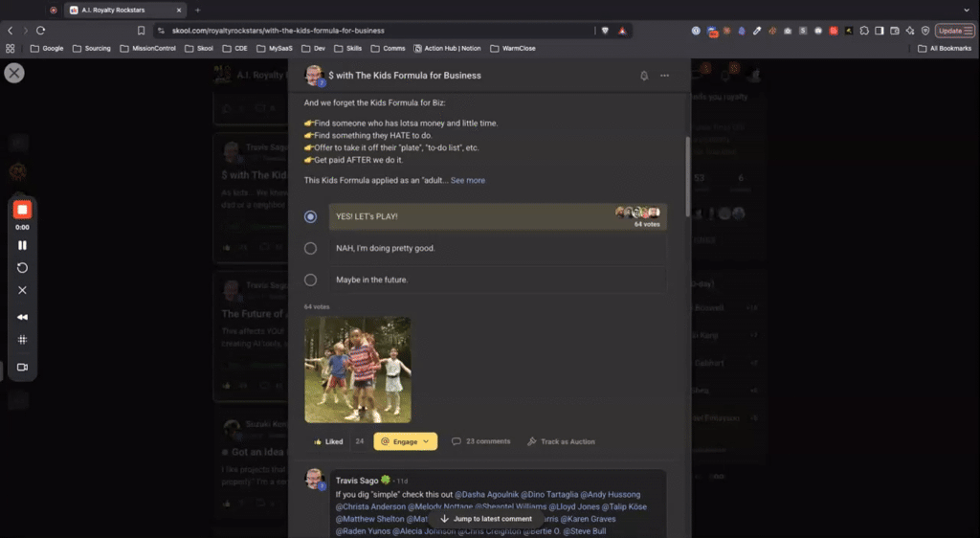Click the @Dasha Agoulnik mention
The width and height of the screenshot is (980, 538).
(487, 495)
